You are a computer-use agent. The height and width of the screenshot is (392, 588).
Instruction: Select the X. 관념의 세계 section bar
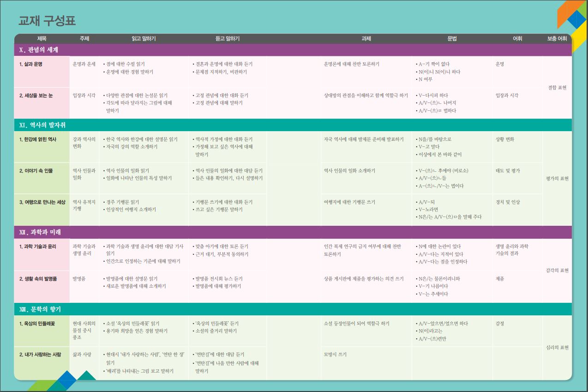(293, 50)
